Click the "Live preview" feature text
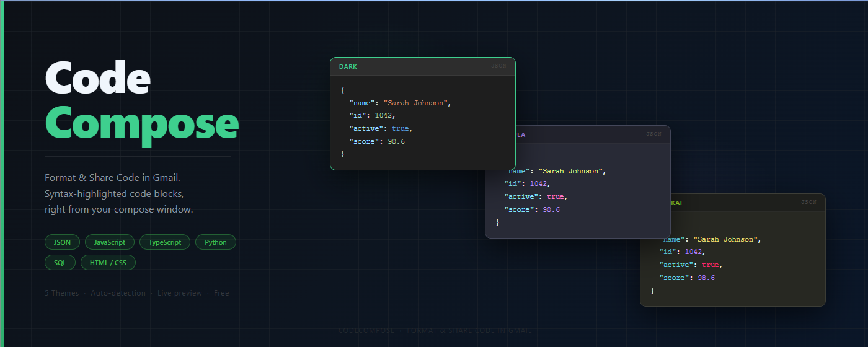The height and width of the screenshot is (347, 868). pos(180,293)
